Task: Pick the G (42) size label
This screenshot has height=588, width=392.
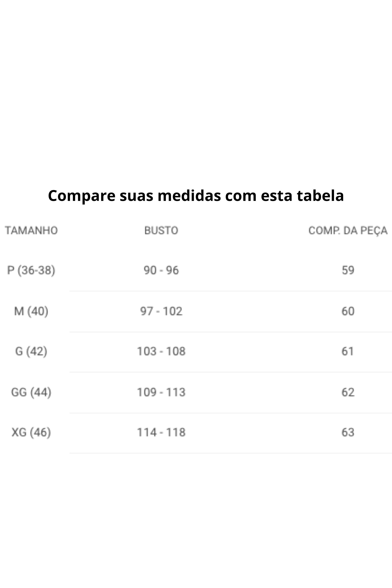Action: pos(31,351)
